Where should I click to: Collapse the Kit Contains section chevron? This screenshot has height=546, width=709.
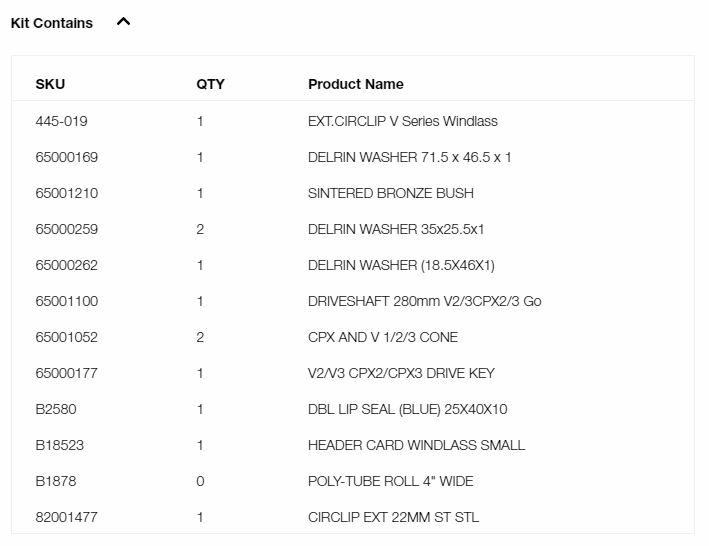[x=123, y=22]
